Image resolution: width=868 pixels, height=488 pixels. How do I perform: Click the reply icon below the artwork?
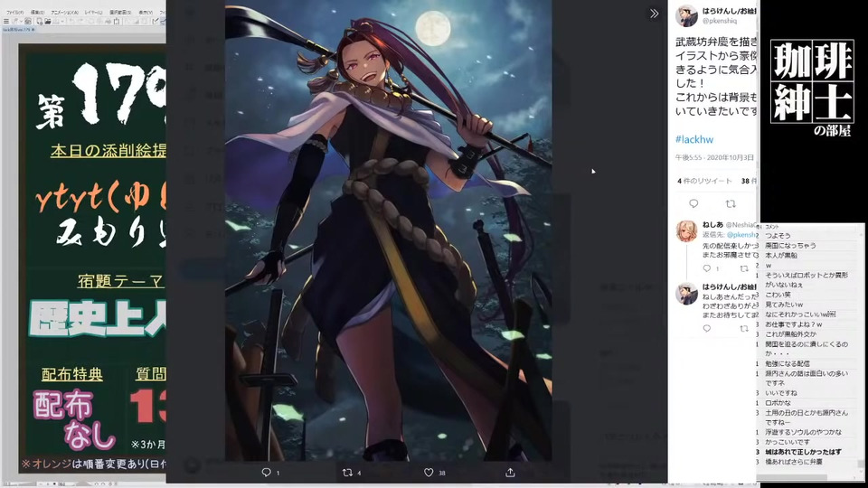[x=266, y=473]
